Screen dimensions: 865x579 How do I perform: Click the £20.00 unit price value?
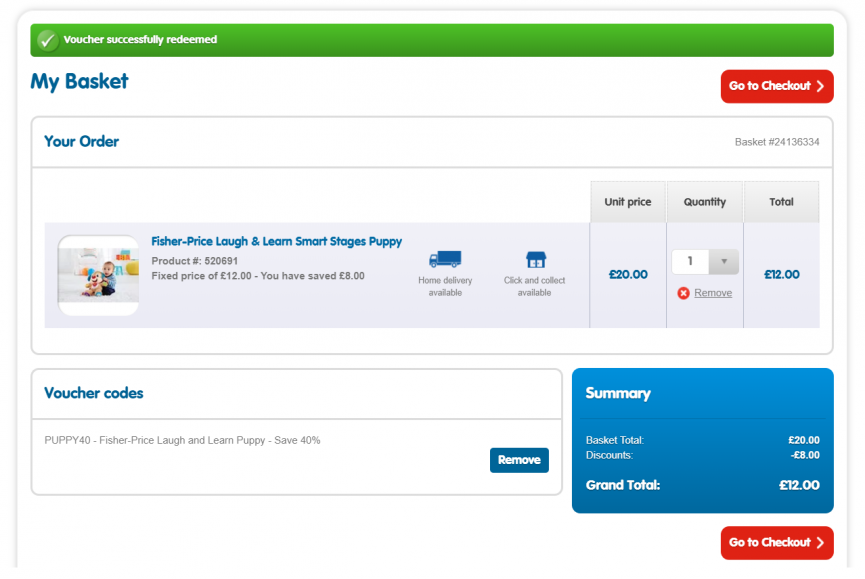(628, 275)
